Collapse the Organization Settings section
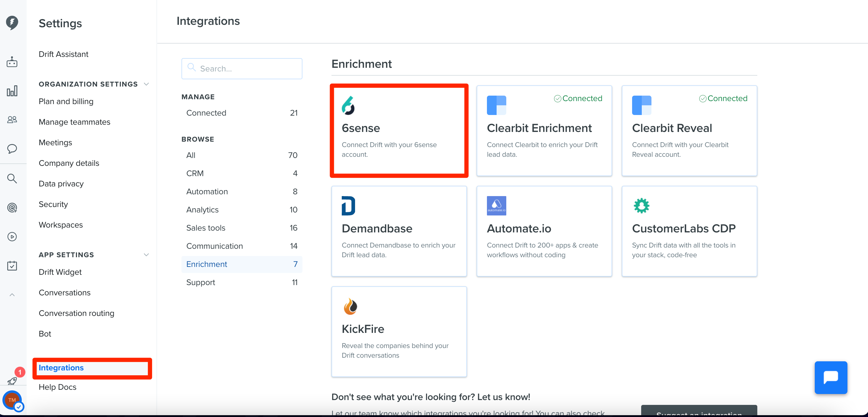The height and width of the screenshot is (417, 868). (146, 84)
